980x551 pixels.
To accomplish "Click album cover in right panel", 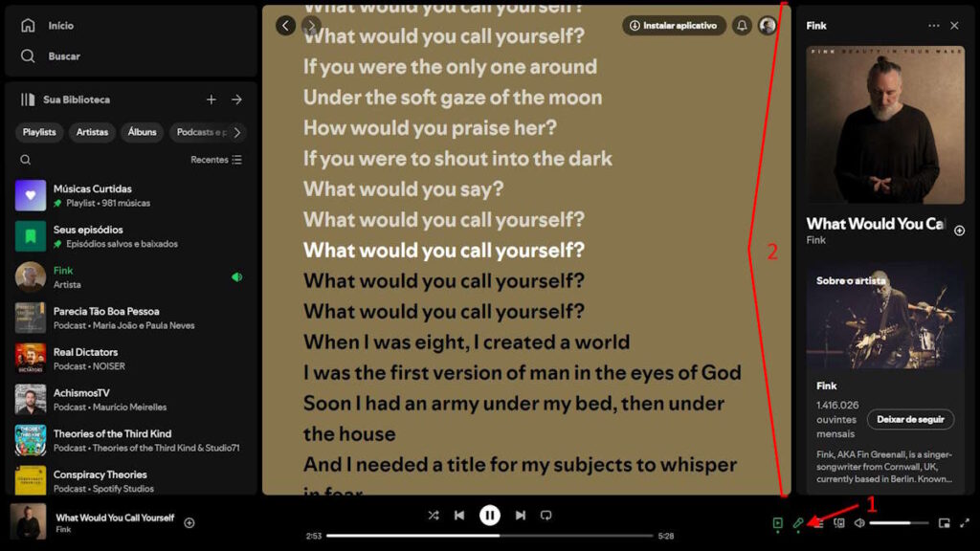I will pyautogui.click(x=885, y=125).
